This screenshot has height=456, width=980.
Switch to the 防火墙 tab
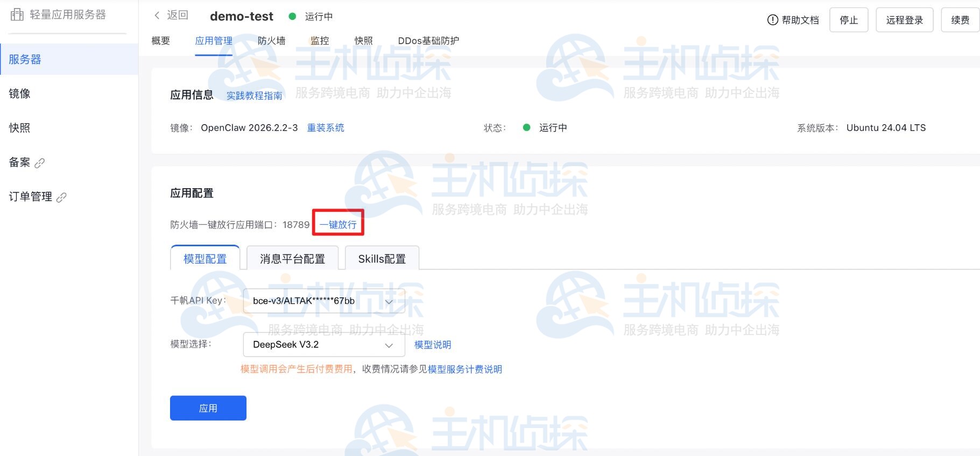tap(271, 41)
